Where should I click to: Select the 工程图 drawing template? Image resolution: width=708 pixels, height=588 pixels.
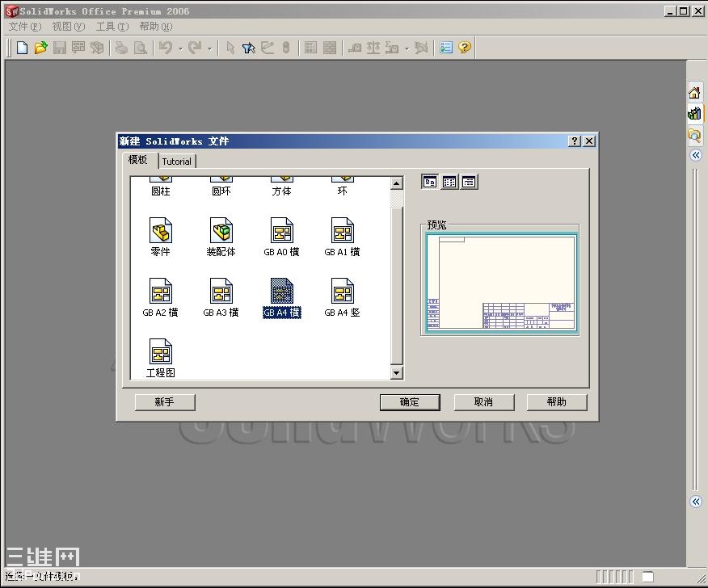pyautogui.click(x=160, y=358)
